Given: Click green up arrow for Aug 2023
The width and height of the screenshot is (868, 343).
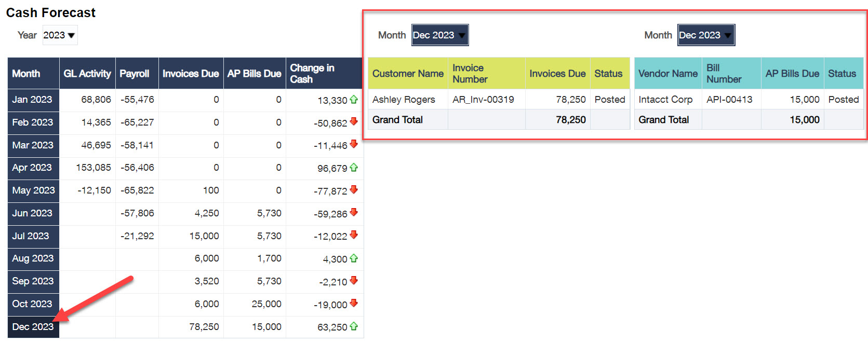Looking at the screenshot, I should 354,258.
